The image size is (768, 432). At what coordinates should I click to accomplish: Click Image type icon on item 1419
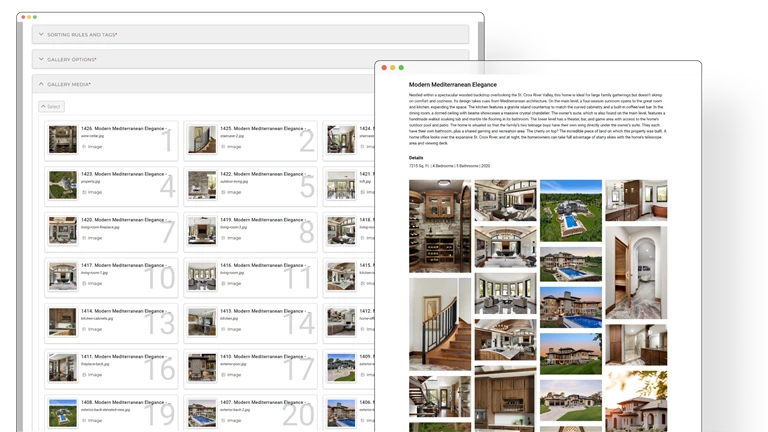[223, 238]
